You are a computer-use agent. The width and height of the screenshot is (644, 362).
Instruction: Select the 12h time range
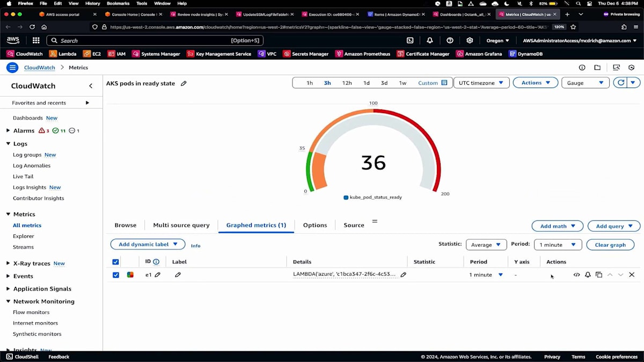(347, 83)
